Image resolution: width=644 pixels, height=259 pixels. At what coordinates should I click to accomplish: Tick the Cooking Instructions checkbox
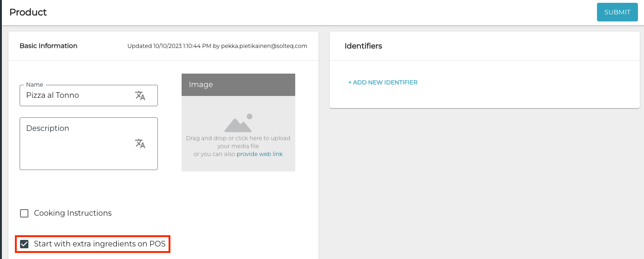pyautogui.click(x=24, y=213)
